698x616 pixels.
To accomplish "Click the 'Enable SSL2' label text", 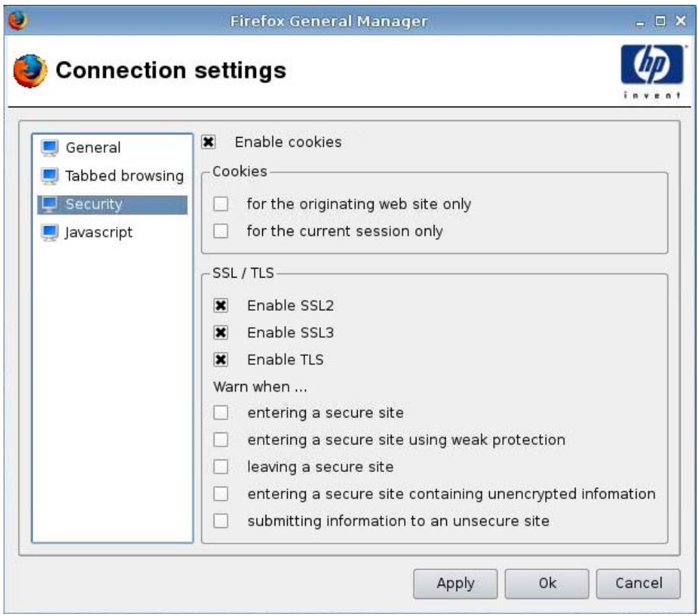I will click(291, 305).
